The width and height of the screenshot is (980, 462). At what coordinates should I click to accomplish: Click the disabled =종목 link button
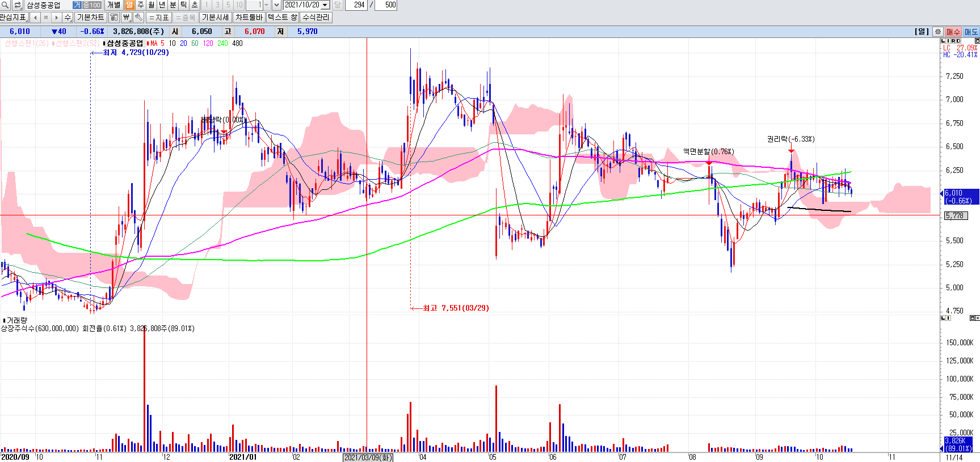186,18
